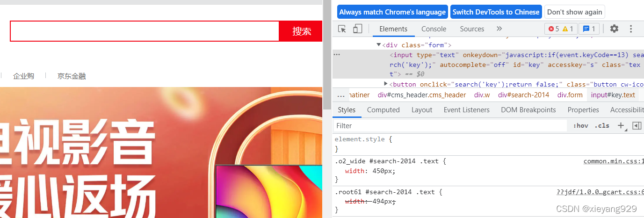Add a new style rule with plus icon
The image size is (644, 218).
click(621, 125)
